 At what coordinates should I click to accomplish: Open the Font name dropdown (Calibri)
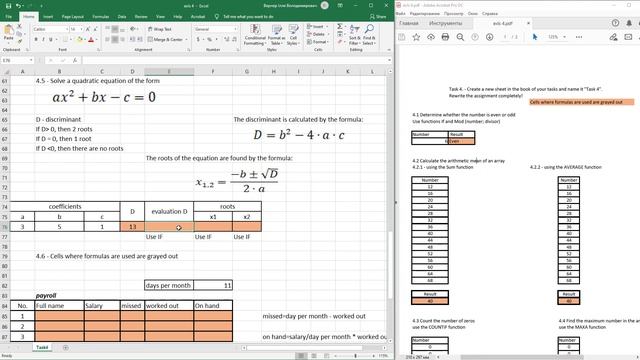pyautogui.click(x=67, y=29)
